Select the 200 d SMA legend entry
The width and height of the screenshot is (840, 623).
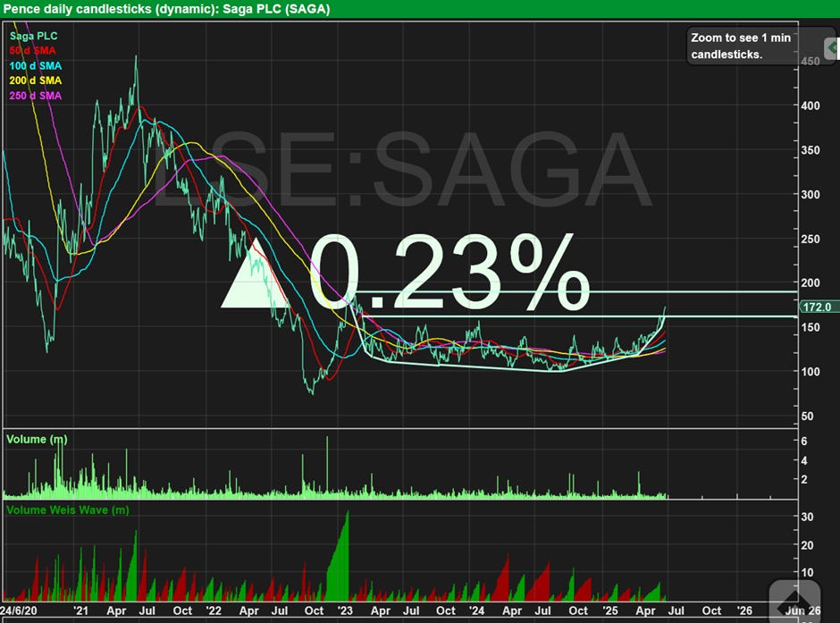[36, 80]
